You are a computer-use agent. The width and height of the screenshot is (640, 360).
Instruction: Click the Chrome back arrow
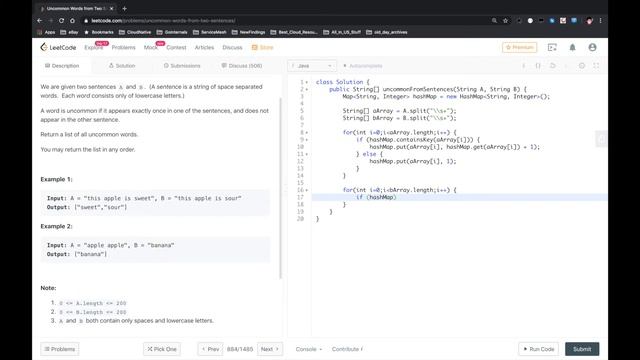(40, 20)
